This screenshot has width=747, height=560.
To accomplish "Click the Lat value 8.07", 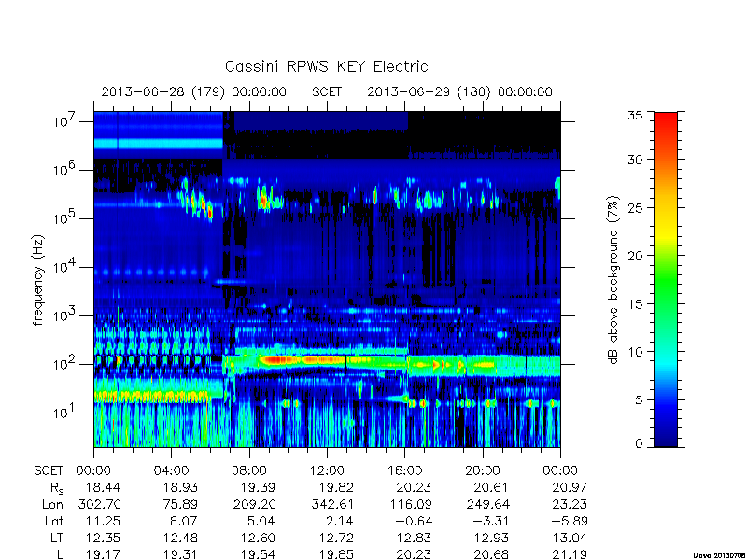I will 183,522.
